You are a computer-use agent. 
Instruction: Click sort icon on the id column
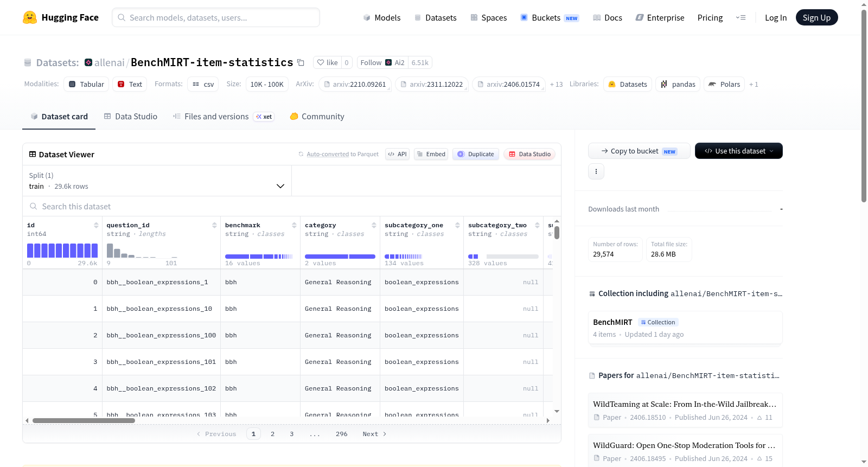coord(96,225)
